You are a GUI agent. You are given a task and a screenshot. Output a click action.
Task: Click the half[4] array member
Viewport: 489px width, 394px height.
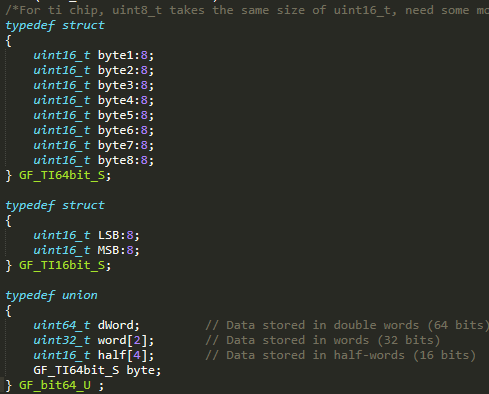123,355
